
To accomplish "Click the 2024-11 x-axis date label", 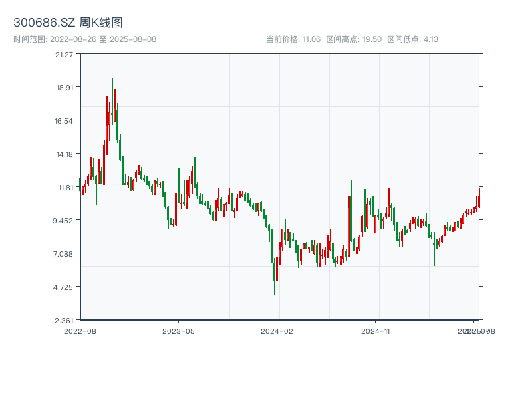I will tap(376, 331).
